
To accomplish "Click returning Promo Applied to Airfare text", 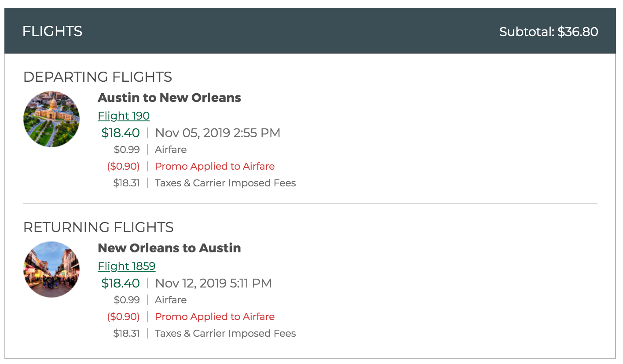I will click(215, 317).
